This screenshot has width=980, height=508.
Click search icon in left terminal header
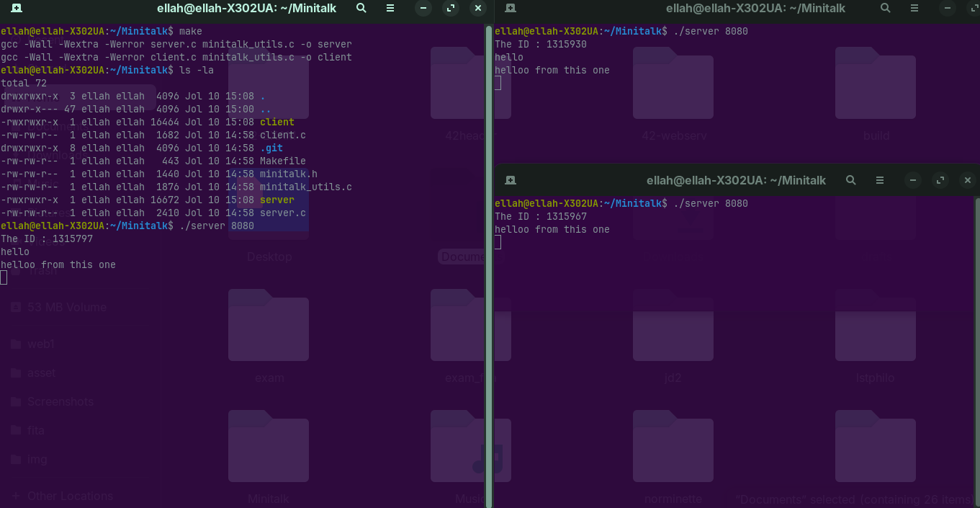(x=361, y=9)
